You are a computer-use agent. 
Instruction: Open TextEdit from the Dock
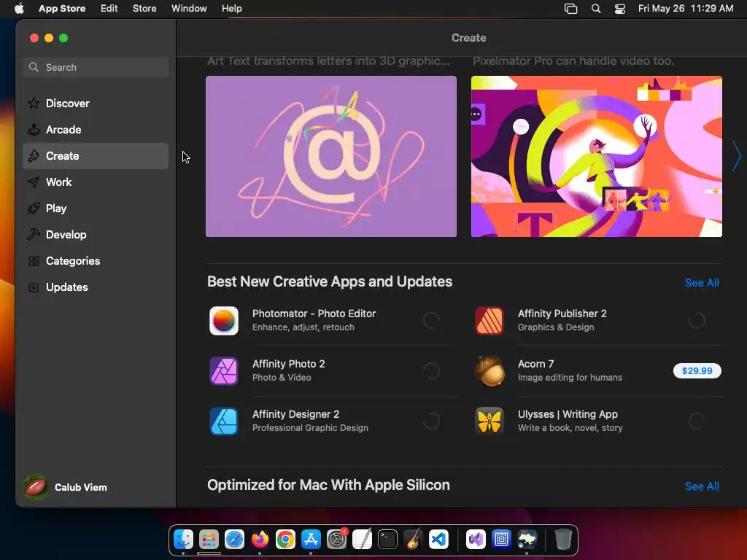point(362,539)
